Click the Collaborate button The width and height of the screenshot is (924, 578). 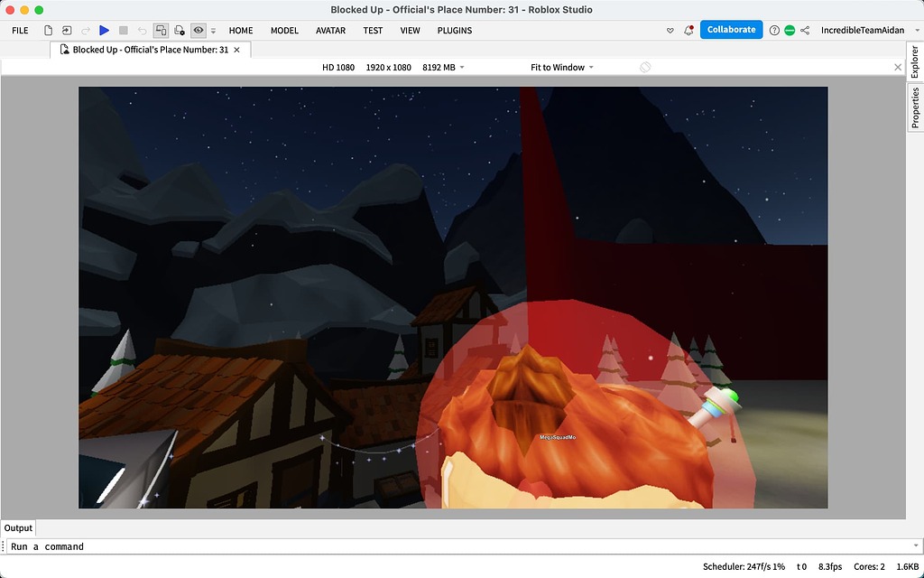731,30
